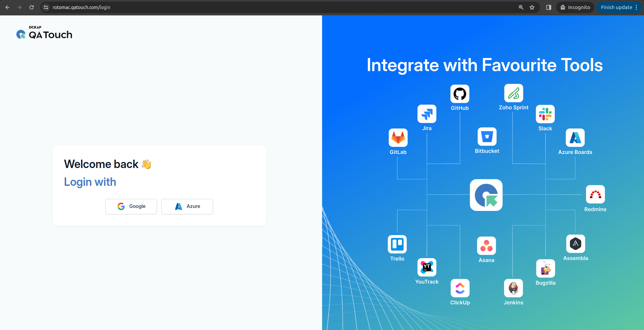Open the browser side panel
Screen dimensions: 644x330
(x=549, y=7)
